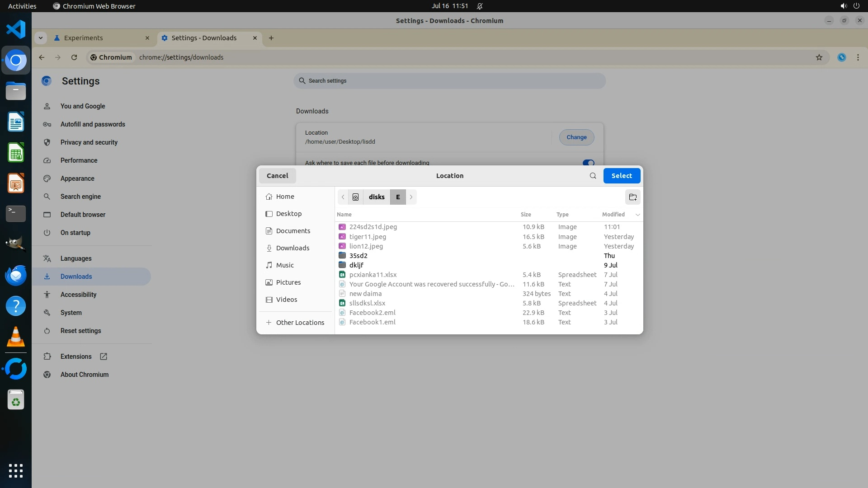Image resolution: width=868 pixels, height=488 pixels.
Task: Toggle Modified column sort arrow
Action: 637,215
